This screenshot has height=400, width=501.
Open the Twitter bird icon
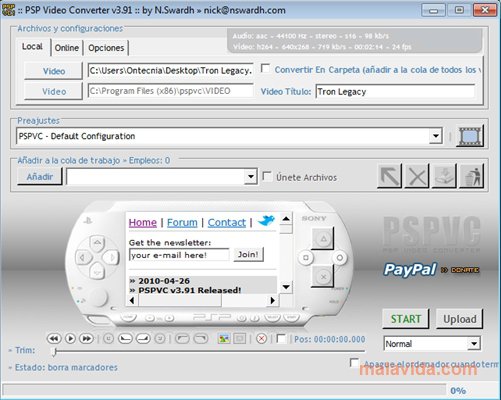(266, 221)
